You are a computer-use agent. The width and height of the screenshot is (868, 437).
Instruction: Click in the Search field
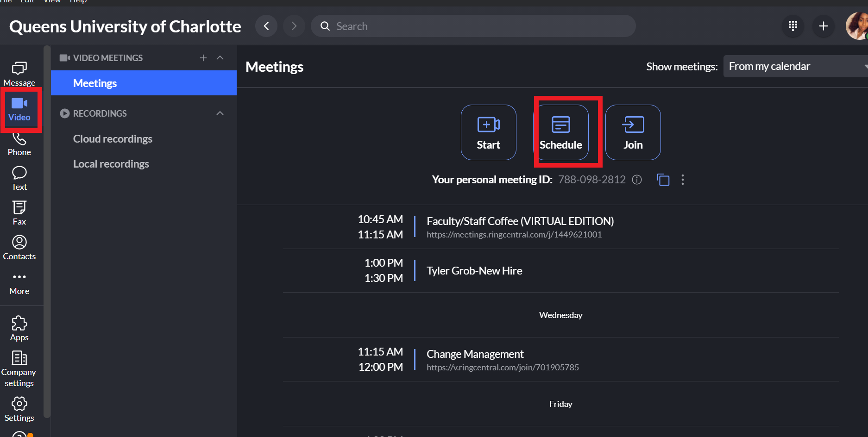click(473, 26)
